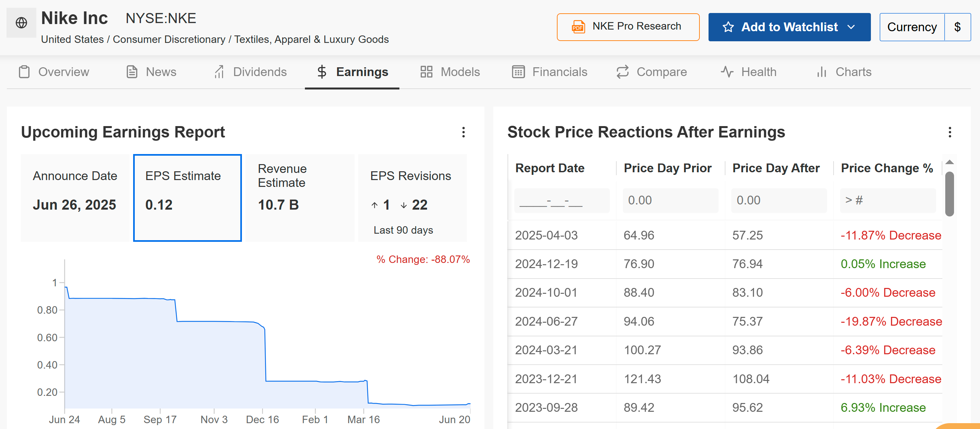Click the dollar currency symbol
The height and width of the screenshot is (429, 980).
958,27
